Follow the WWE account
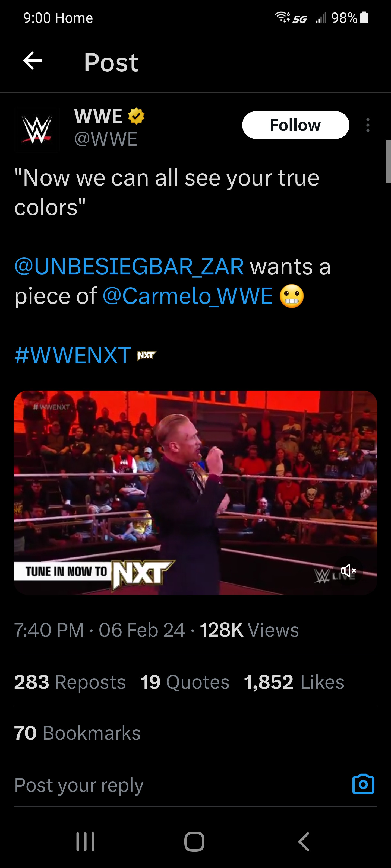Image resolution: width=391 pixels, height=868 pixels. [295, 125]
